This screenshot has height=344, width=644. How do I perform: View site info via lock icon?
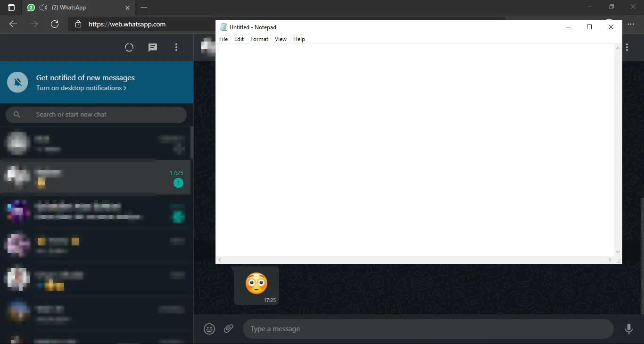(x=78, y=24)
